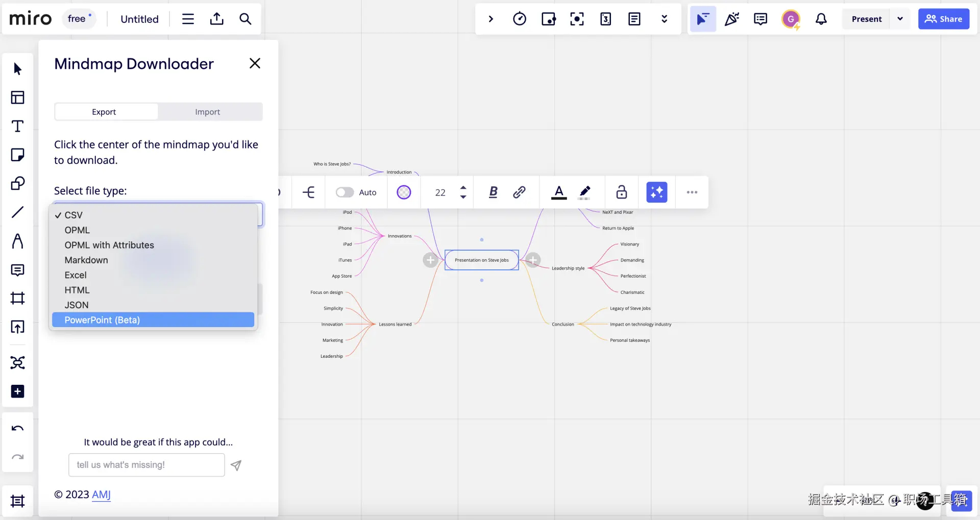Search the board with magnifier icon
Image resolution: width=980 pixels, height=520 pixels.
click(x=246, y=19)
